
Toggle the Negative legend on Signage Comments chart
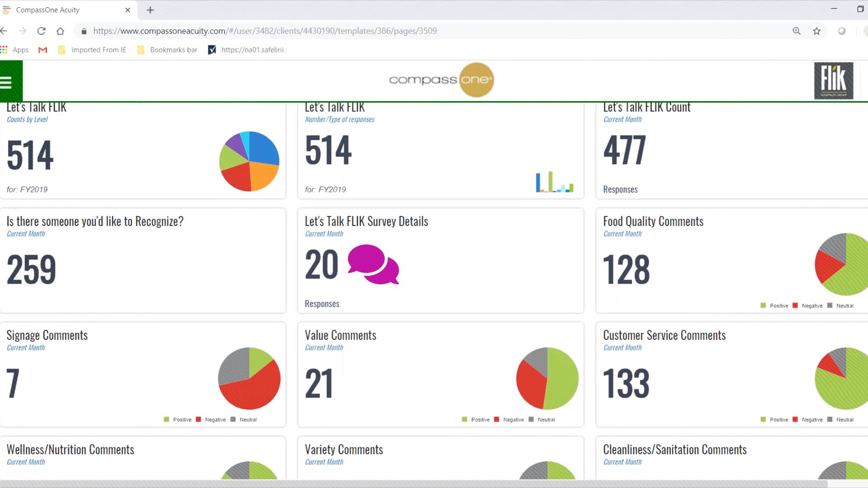pos(209,419)
